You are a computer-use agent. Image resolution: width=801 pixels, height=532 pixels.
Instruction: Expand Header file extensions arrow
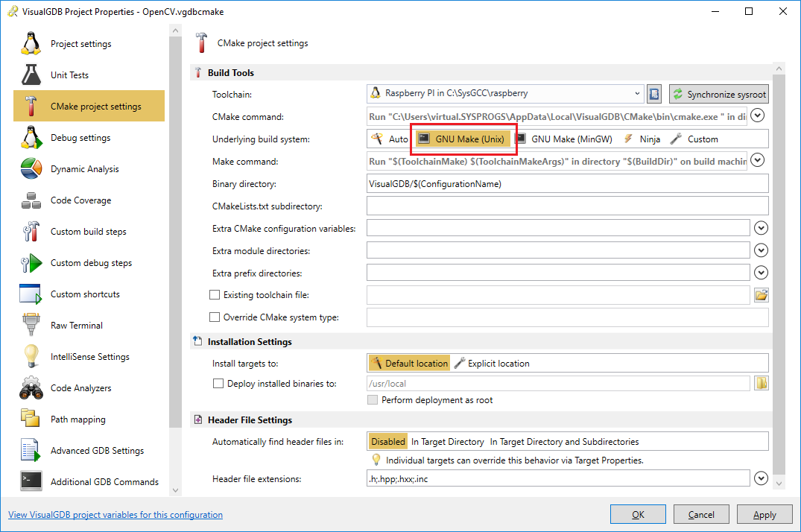pyautogui.click(x=762, y=478)
